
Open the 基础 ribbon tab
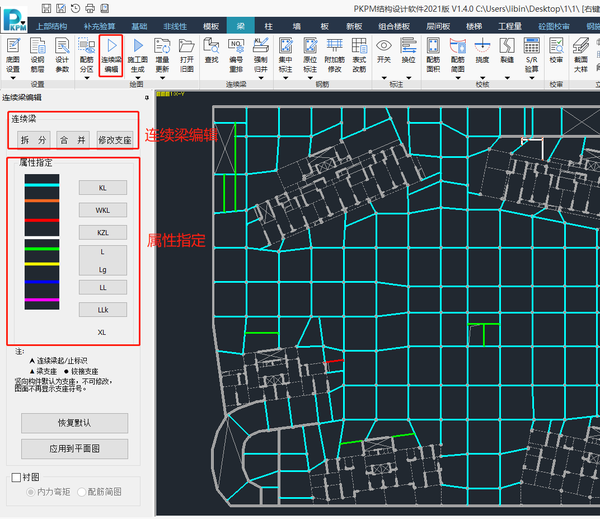coord(140,24)
